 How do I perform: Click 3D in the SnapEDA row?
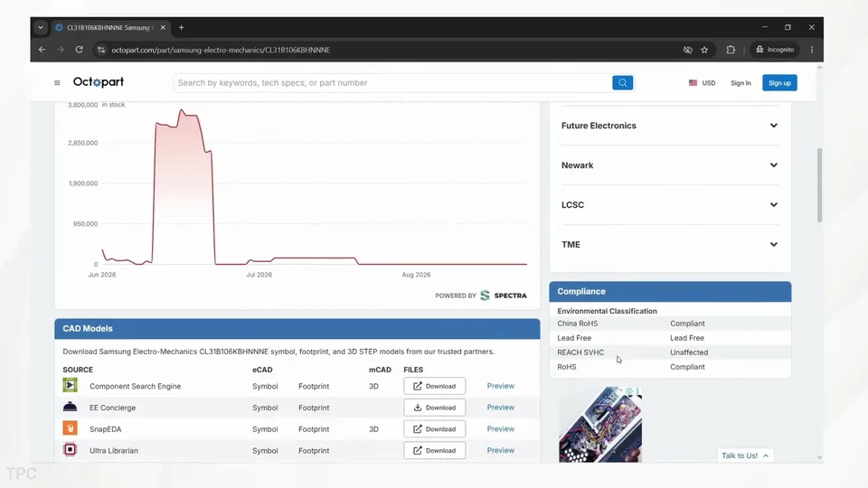point(373,429)
